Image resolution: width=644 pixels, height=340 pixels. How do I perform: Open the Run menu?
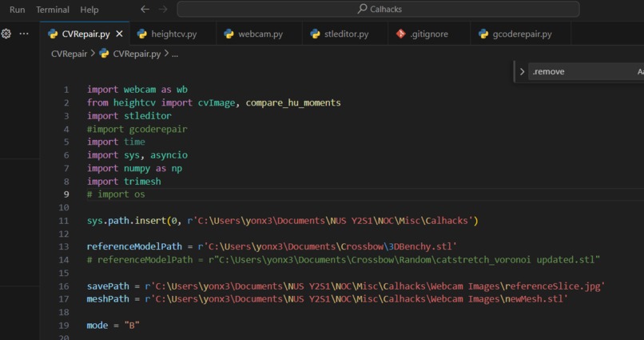[x=18, y=10]
